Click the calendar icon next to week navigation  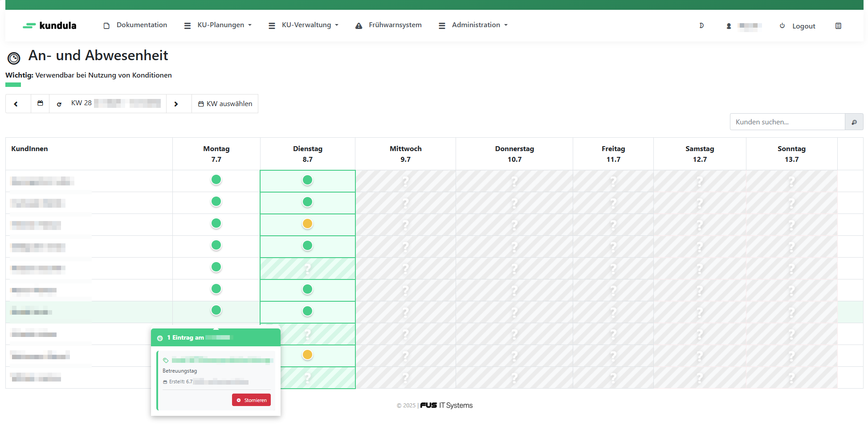pos(40,103)
